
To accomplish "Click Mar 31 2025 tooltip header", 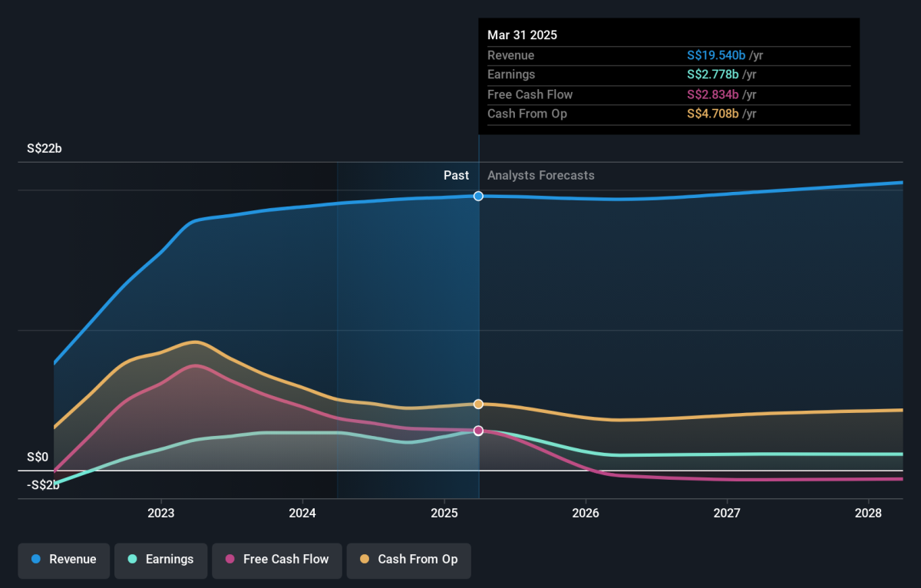I will [522, 35].
